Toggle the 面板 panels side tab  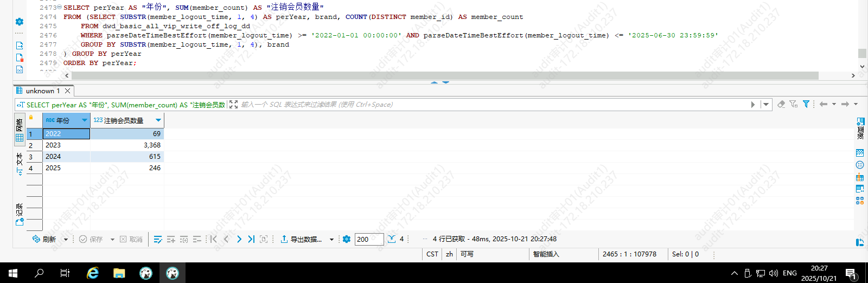click(x=860, y=128)
